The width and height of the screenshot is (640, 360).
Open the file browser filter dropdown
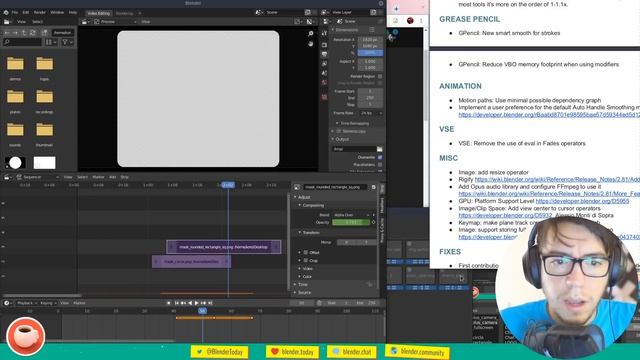coord(67,42)
